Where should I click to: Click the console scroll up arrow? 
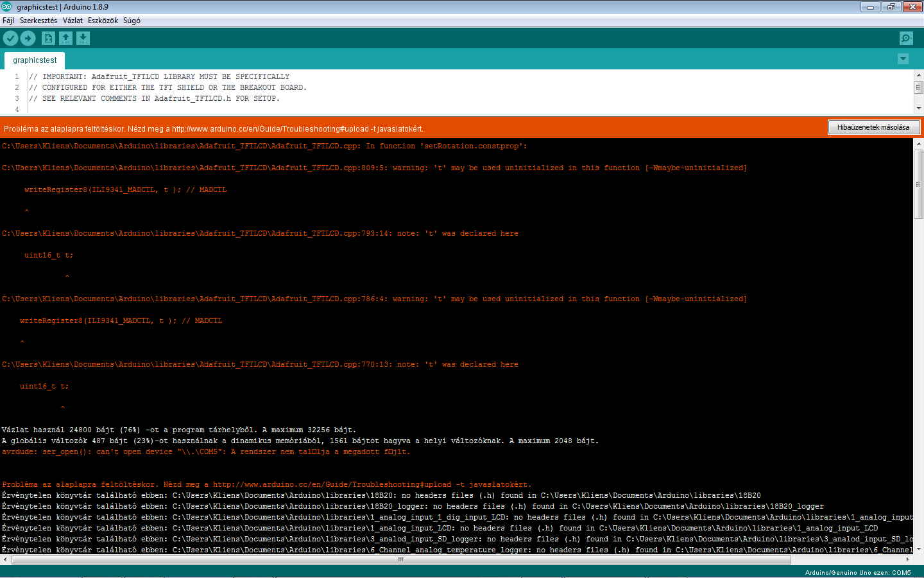[x=918, y=144]
